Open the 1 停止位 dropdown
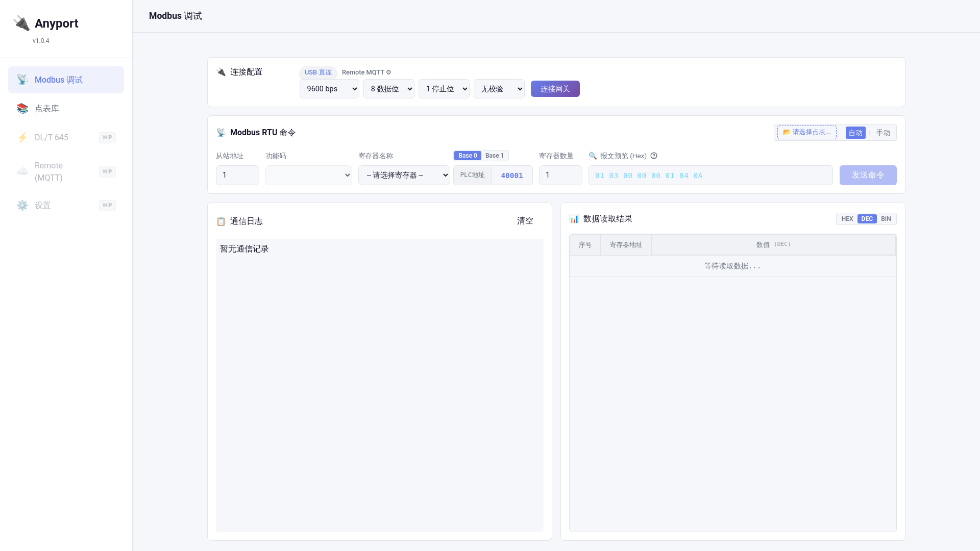The height and width of the screenshot is (551, 980). click(444, 89)
